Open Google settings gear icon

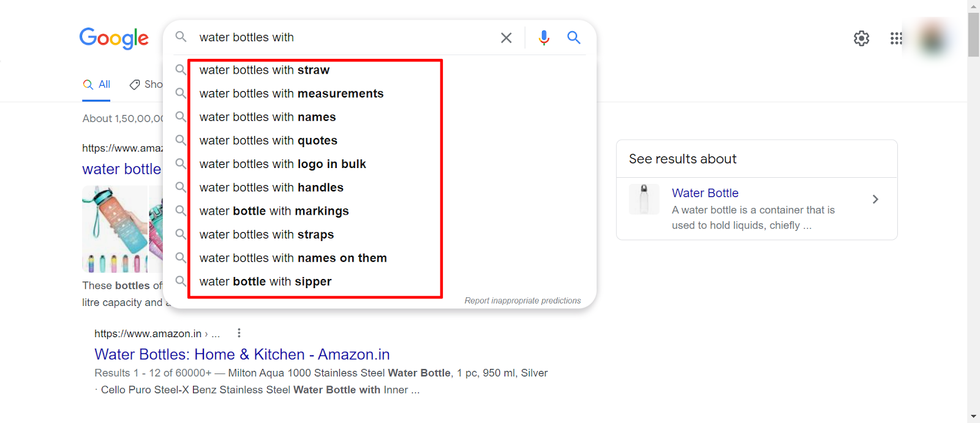pos(861,39)
